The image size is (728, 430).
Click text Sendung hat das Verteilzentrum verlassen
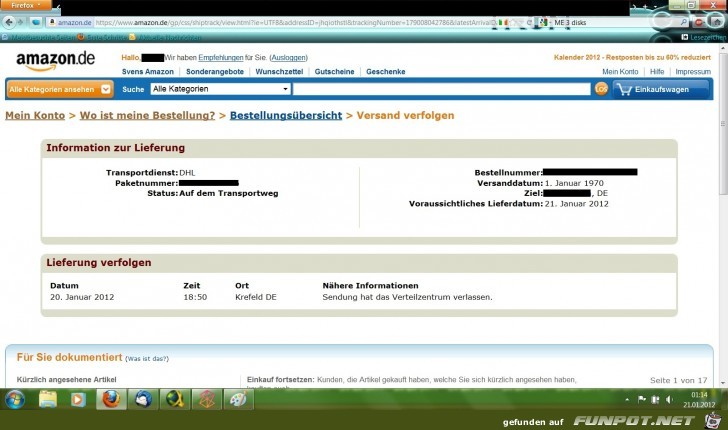tap(407, 297)
